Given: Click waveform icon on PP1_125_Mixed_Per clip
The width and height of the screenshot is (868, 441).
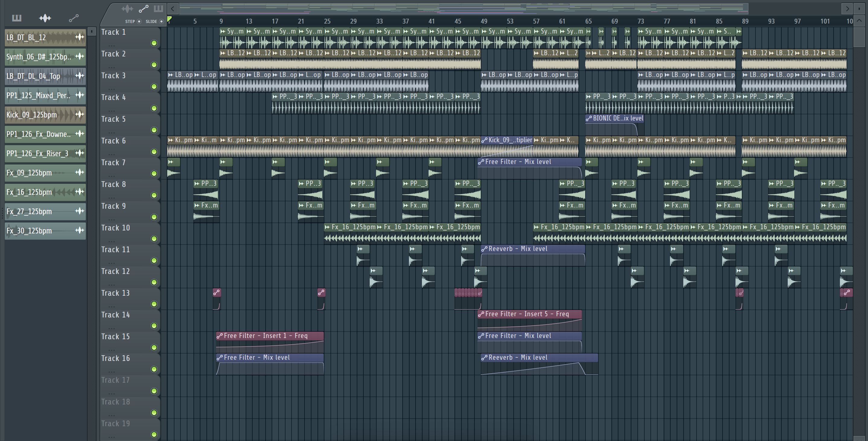Looking at the screenshot, I should [79, 95].
